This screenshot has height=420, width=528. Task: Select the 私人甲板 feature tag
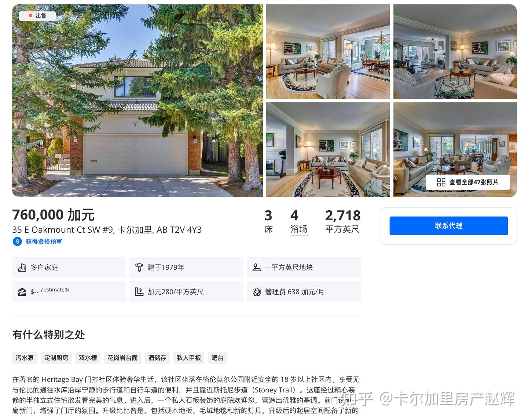click(x=189, y=358)
